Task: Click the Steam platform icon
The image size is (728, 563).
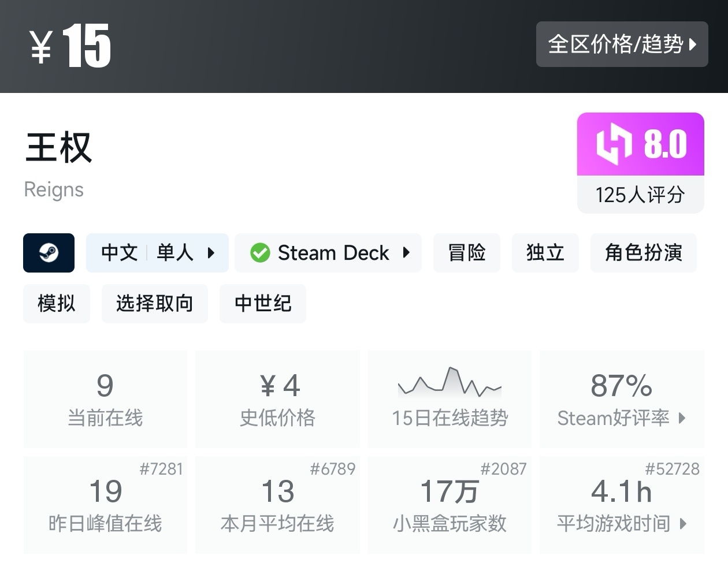Action: [49, 253]
